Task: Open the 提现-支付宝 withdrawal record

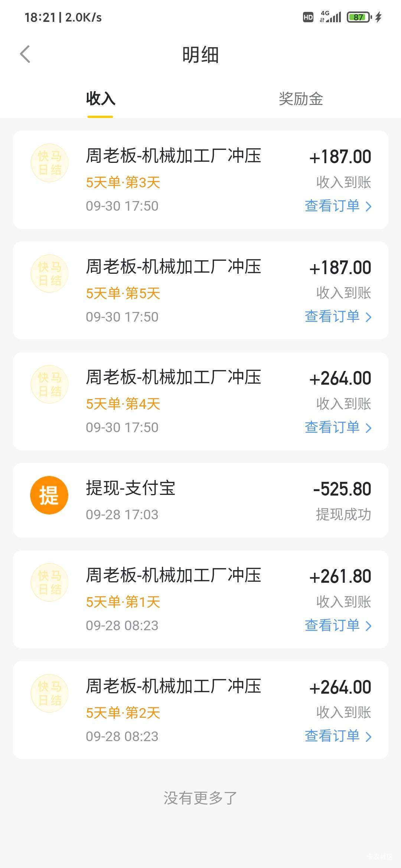Action: 200,500
